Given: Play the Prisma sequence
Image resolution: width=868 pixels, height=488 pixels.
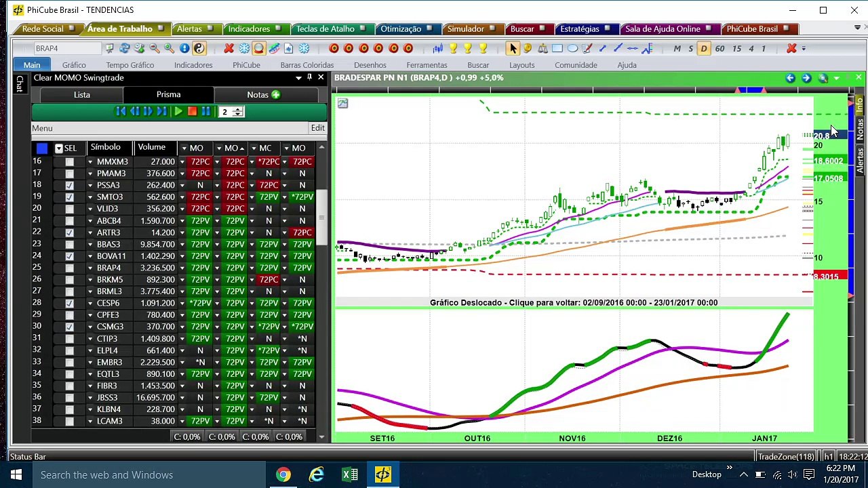Looking at the screenshot, I should point(178,111).
